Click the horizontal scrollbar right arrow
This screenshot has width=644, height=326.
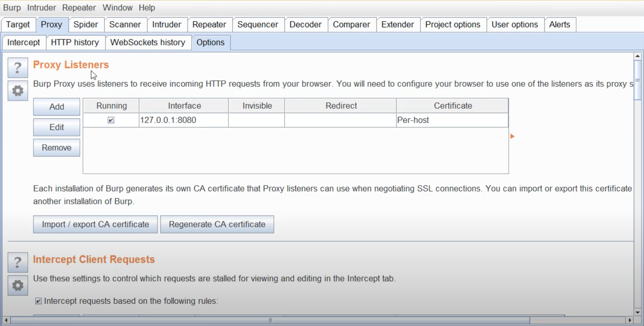(630, 320)
